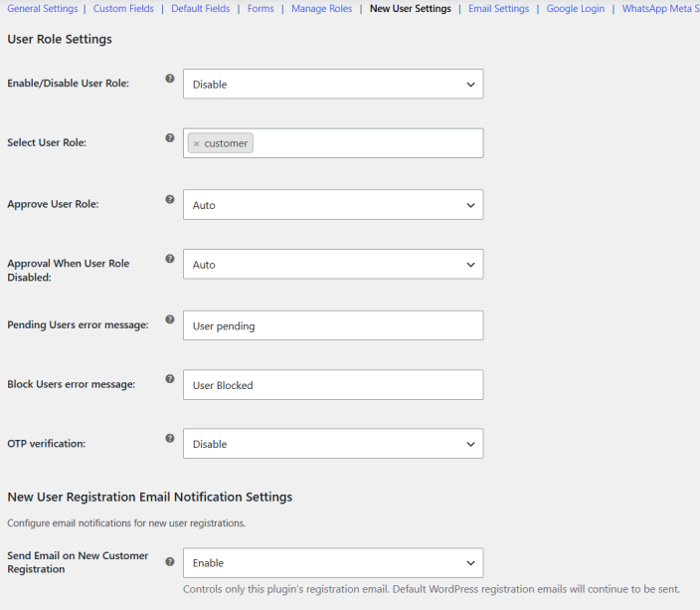Open Approval When User Role Disabled dropdown
The height and width of the screenshot is (610, 700).
point(333,264)
